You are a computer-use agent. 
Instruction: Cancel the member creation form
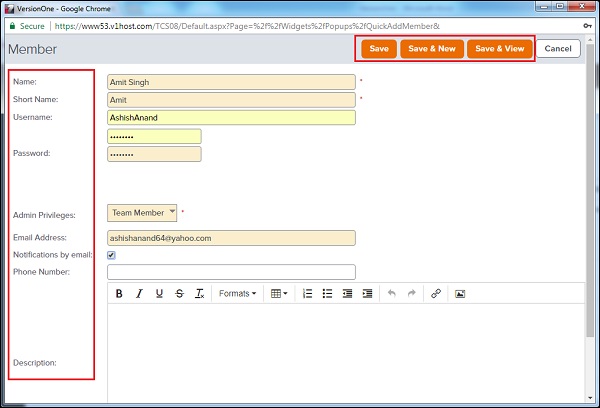point(558,49)
